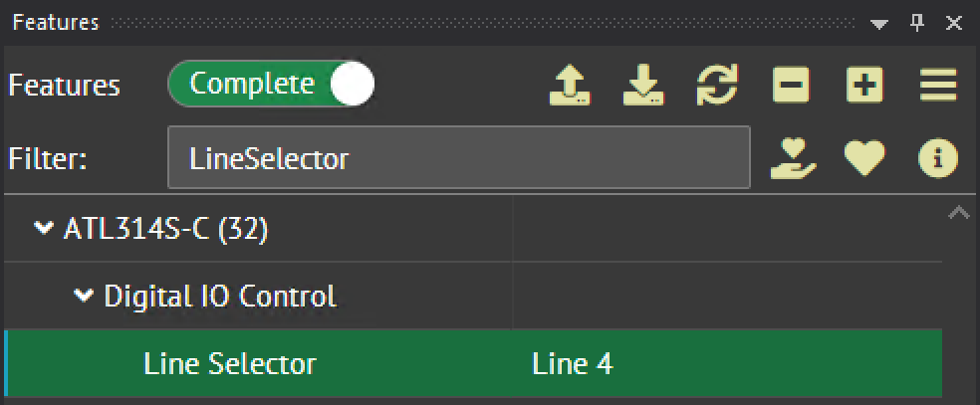The height and width of the screenshot is (405, 980).
Task: Click the download features icon
Action: 643,86
